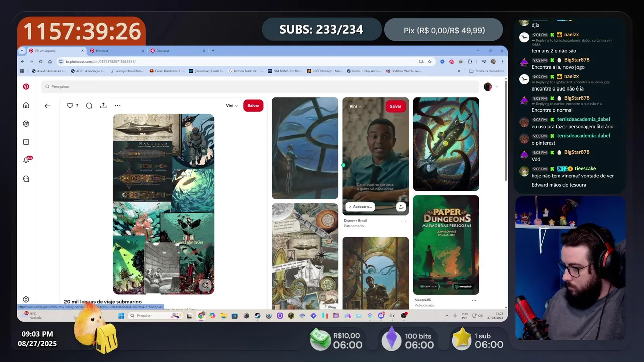644x362 pixels.
Task: Open the Vini board dropdown beside Salvar
Action: (x=232, y=105)
